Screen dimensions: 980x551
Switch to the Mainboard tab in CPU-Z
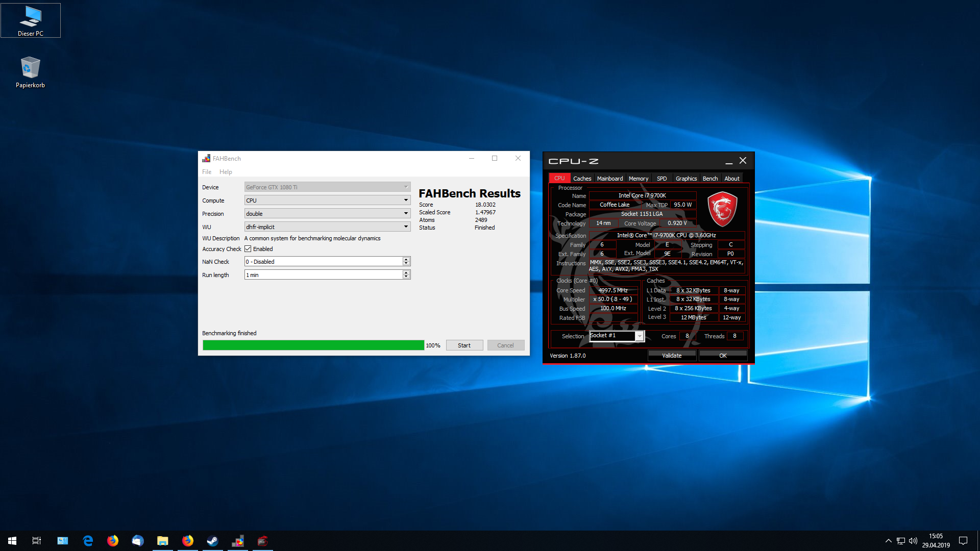[x=609, y=179]
